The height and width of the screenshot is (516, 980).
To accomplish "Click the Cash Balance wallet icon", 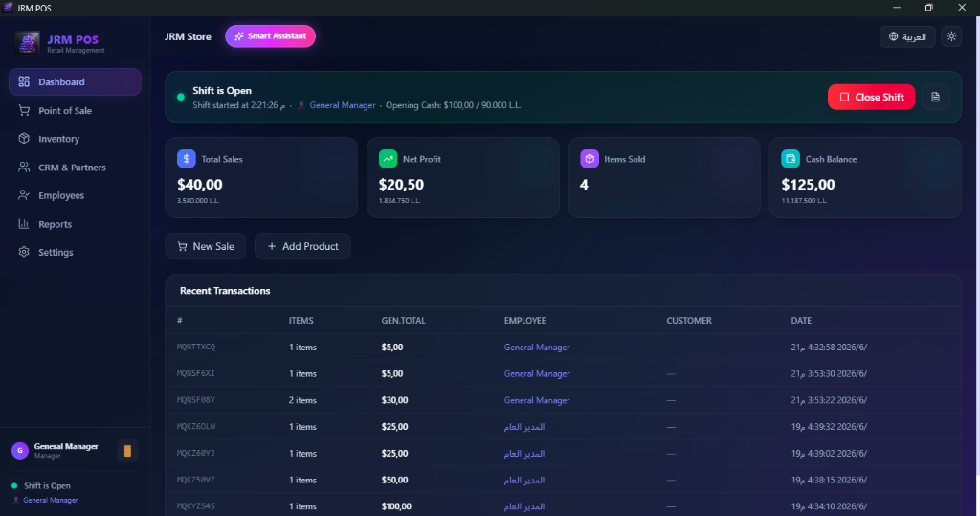I will coord(791,159).
